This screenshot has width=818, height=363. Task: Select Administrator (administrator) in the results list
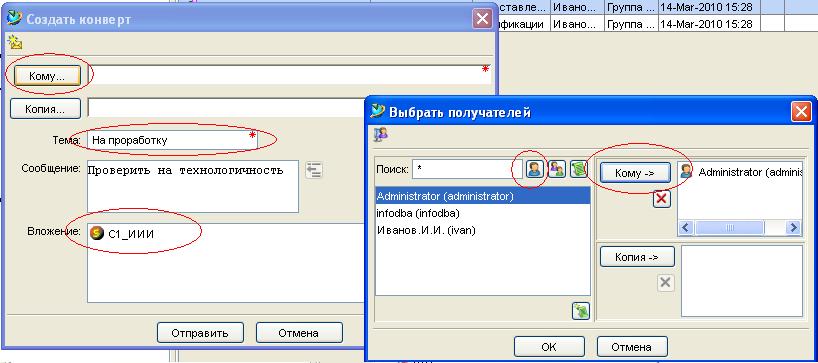pos(483,196)
